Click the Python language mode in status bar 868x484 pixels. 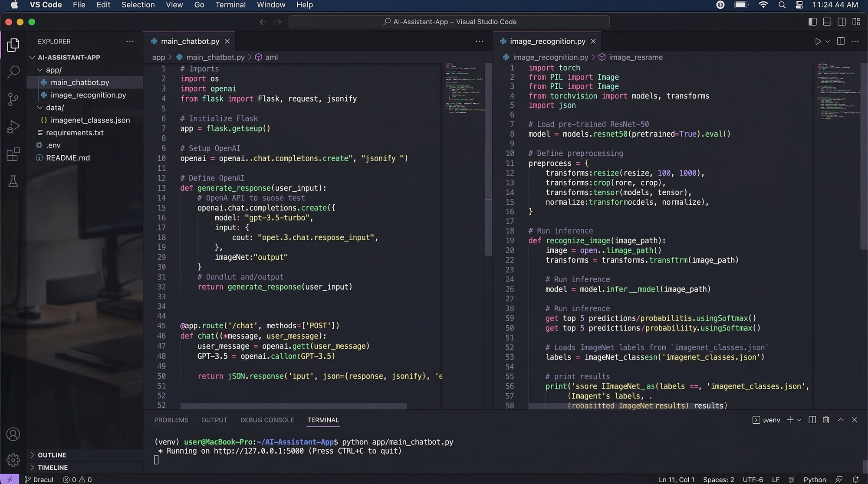pos(814,479)
